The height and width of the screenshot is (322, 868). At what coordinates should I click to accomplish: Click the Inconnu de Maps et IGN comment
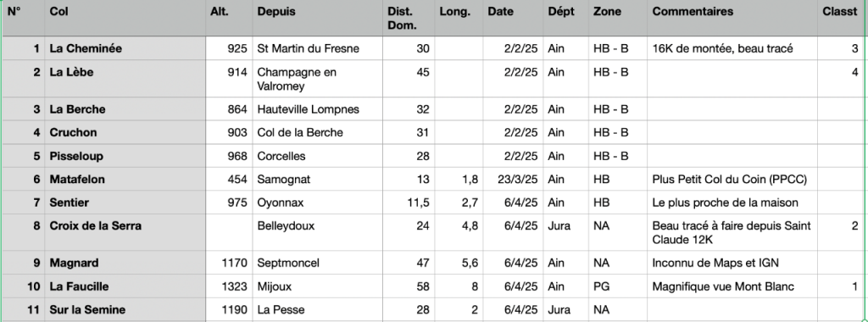coord(732,264)
